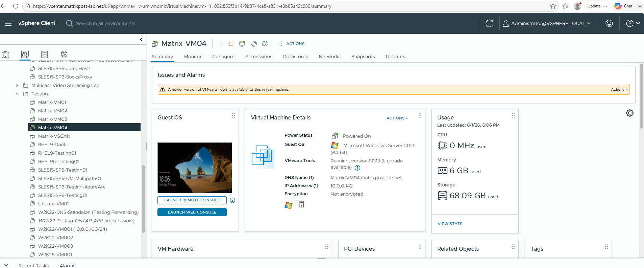This screenshot has height=268, width=644.
Task: Switch to Storage inventory view
Action: 45,54
